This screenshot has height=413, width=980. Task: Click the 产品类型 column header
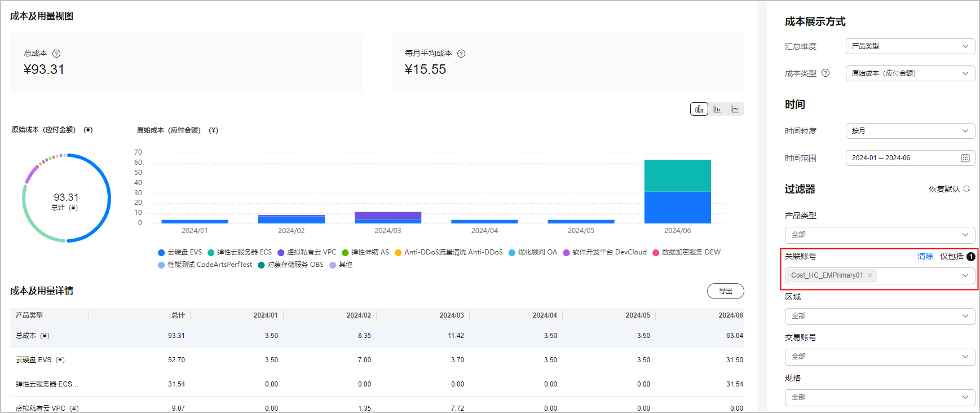[29, 315]
